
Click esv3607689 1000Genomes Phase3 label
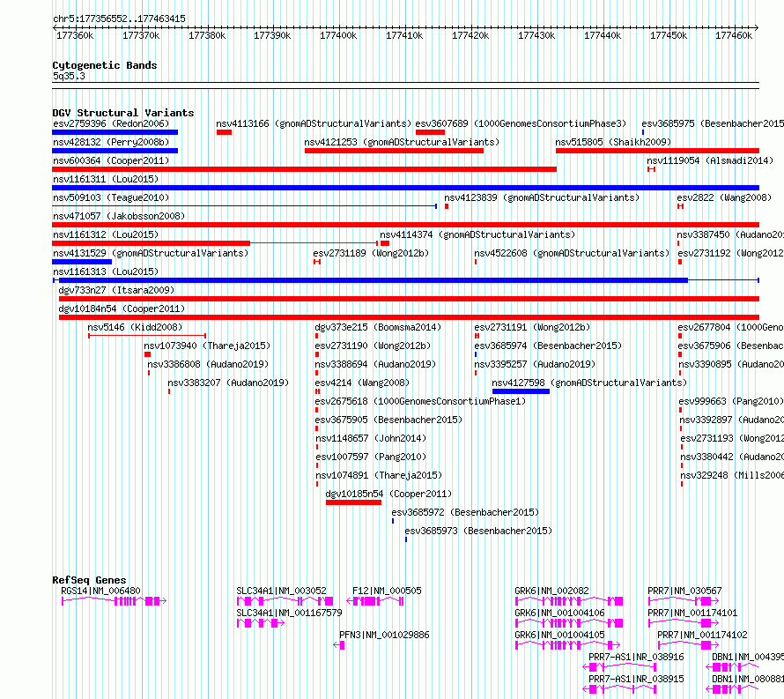pos(521,123)
